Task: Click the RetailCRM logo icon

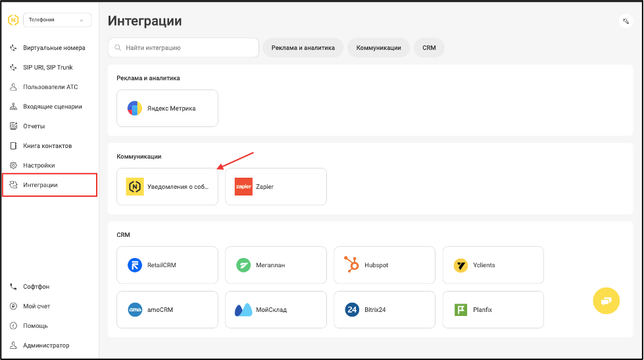Action: (x=135, y=265)
